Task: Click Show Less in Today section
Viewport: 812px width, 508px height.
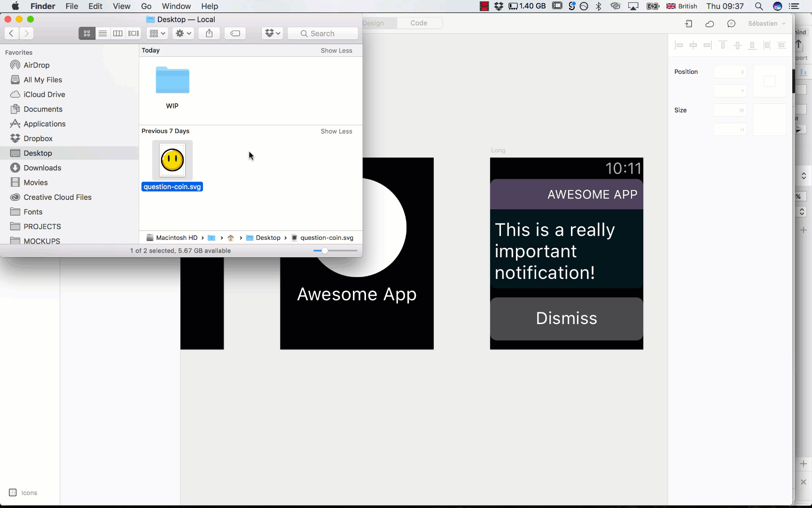Action: pos(336,50)
